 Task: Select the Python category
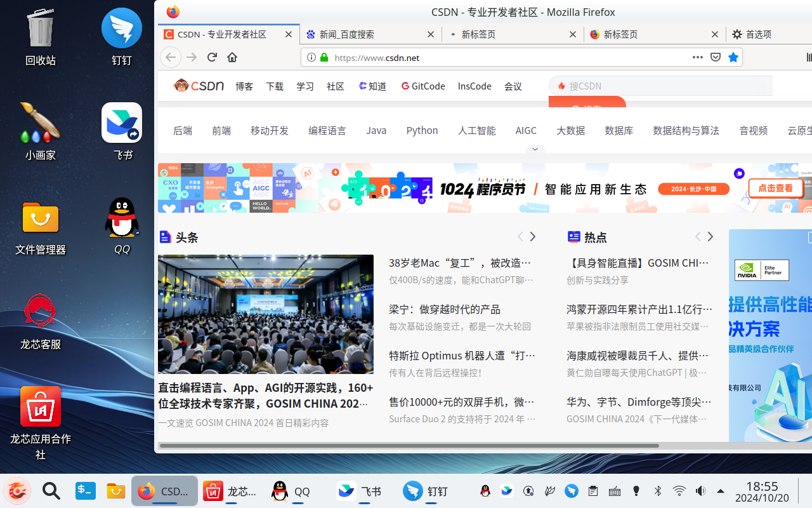[422, 130]
